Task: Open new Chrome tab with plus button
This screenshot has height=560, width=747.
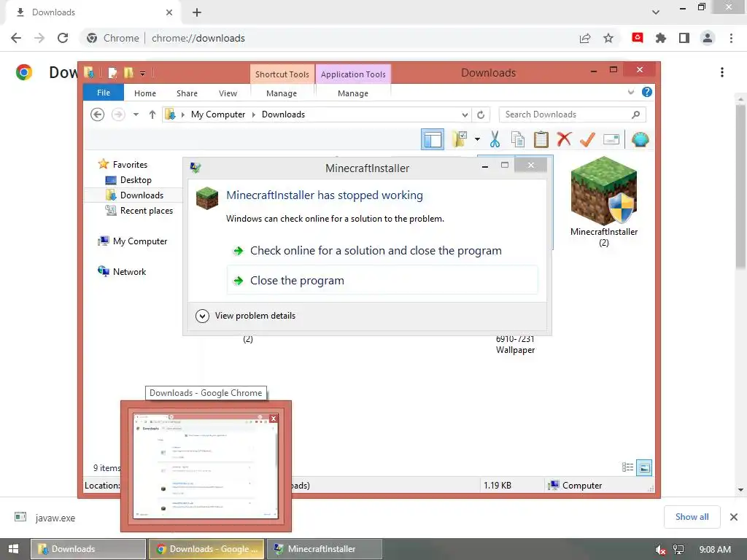Action: point(197,12)
